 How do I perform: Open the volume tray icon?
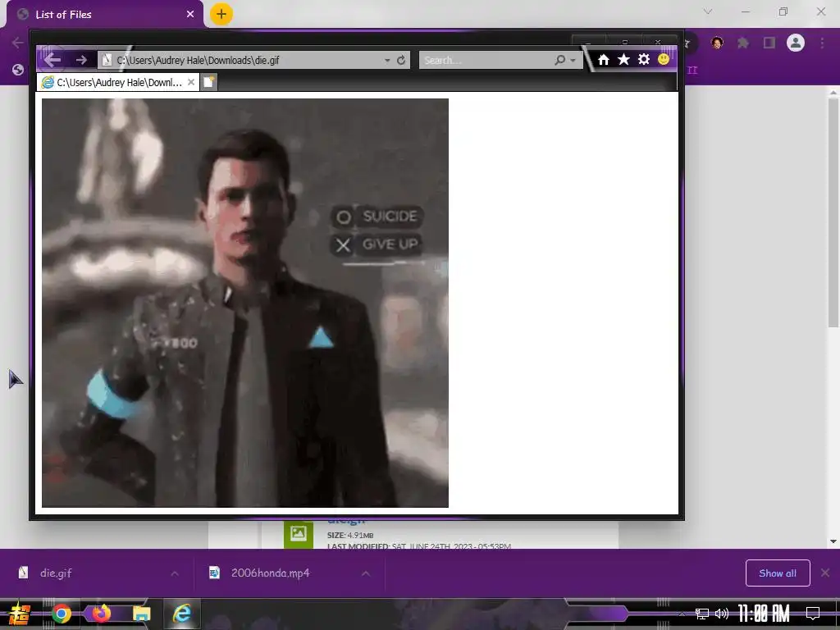pos(722,614)
